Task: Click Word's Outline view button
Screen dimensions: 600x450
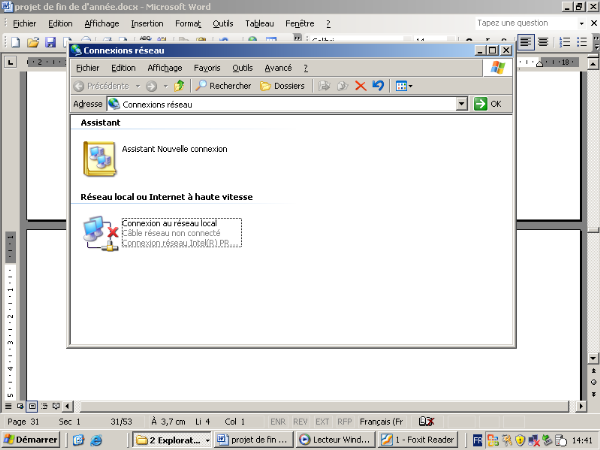Action: tap(44, 406)
